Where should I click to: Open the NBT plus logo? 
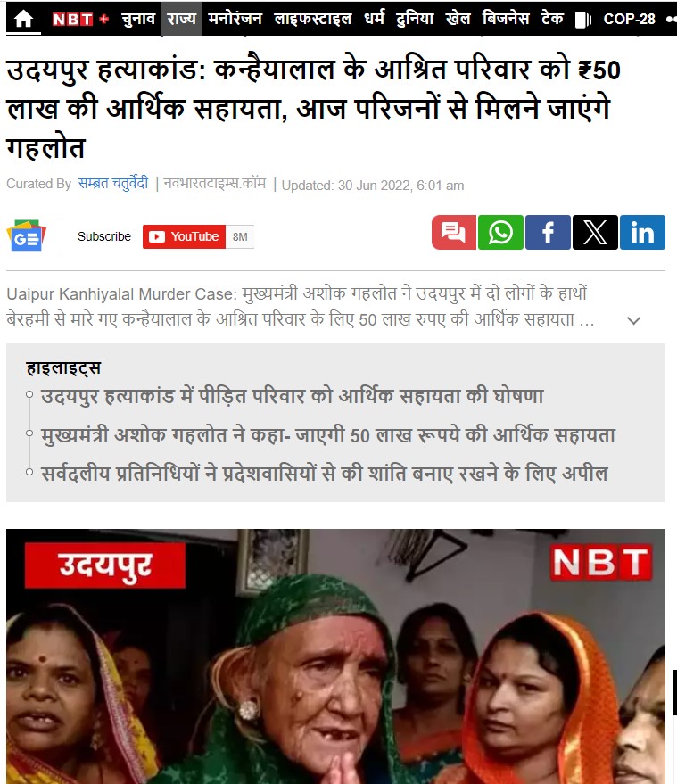80,19
